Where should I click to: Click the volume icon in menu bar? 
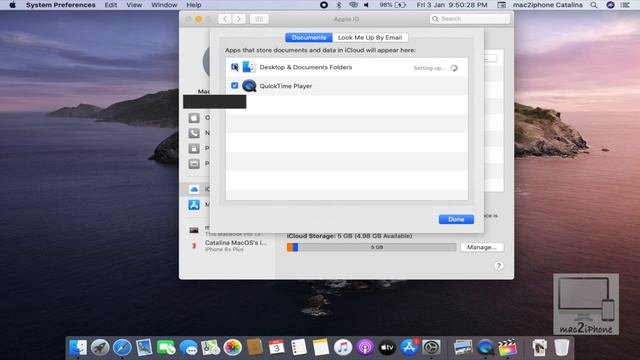coord(366,5)
